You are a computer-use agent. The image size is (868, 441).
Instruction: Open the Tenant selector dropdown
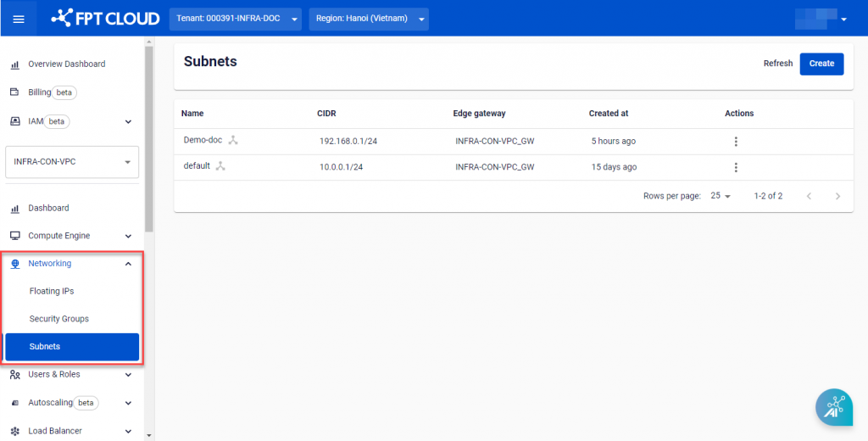point(235,19)
